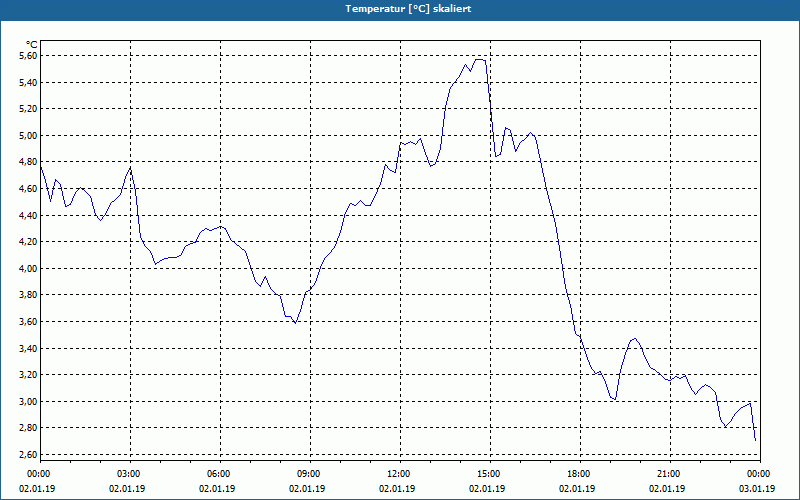Click the 5,00 y-axis label
Screen dimensions: 800x500
coord(28,135)
